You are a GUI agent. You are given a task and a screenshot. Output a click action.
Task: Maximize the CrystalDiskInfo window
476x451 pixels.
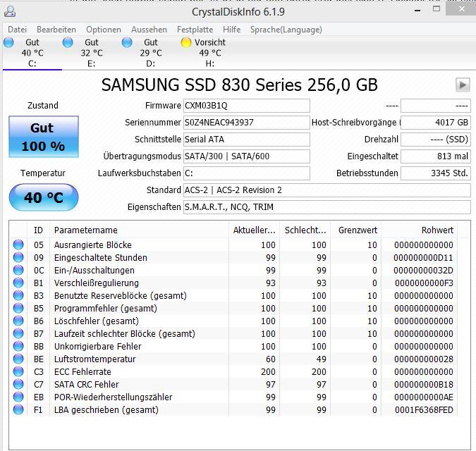pos(437,9)
